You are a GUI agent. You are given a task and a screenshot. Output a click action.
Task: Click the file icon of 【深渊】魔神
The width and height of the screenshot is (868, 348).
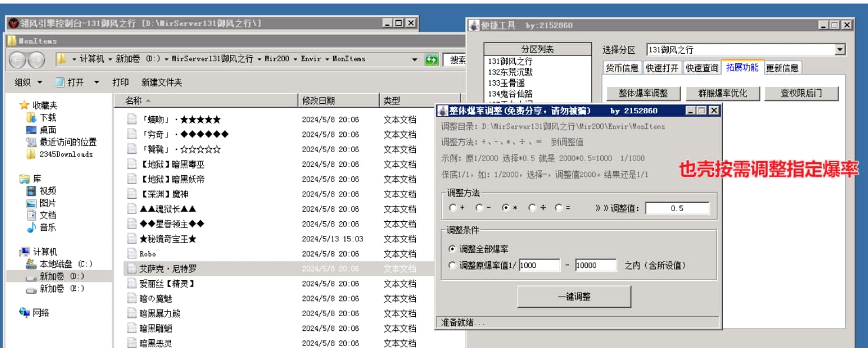pyautogui.click(x=132, y=194)
